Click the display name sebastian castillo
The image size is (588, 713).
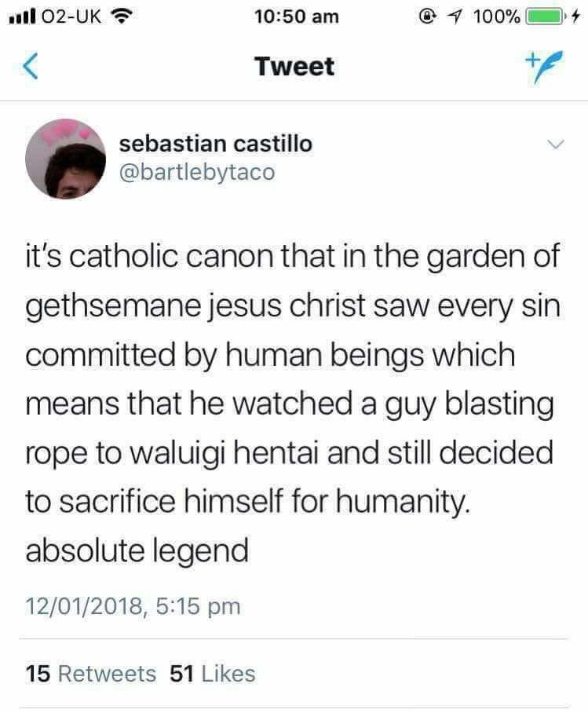pyautogui.click(x=215, y=144)
